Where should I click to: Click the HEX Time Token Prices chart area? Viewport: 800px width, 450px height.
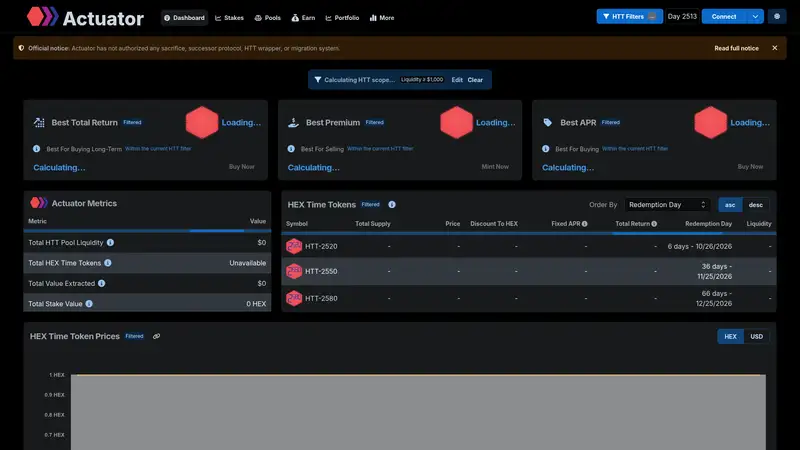418,412
